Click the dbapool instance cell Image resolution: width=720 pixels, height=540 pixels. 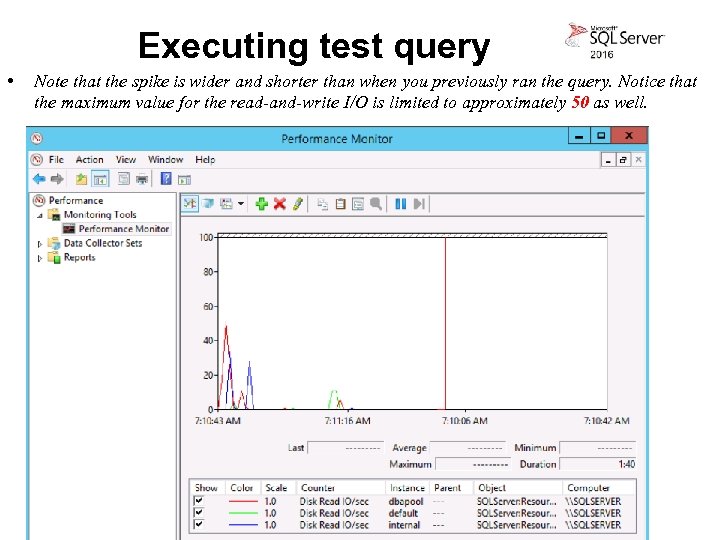click(x=406, y=501)
